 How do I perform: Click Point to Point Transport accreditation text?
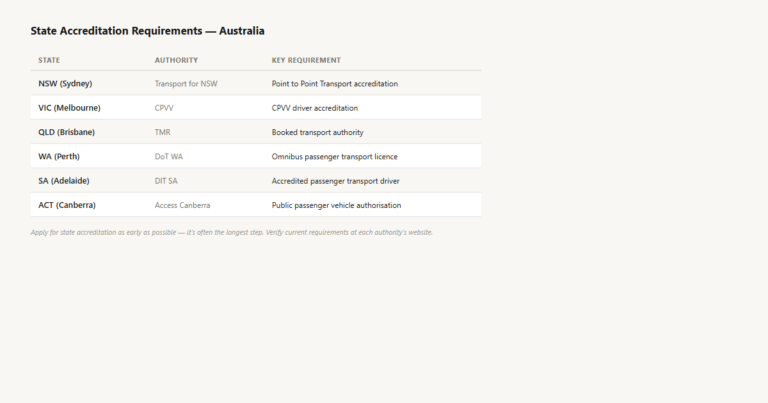[335, 84]
